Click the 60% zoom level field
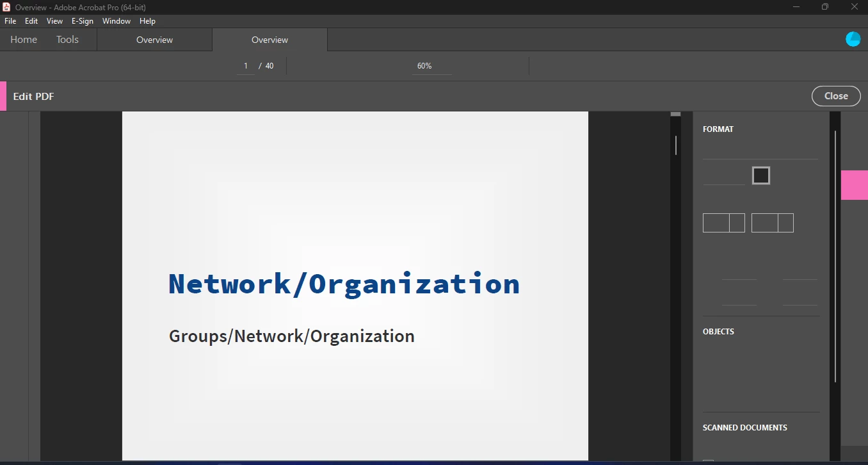The image size is (868, 465). tap(431, 66)
